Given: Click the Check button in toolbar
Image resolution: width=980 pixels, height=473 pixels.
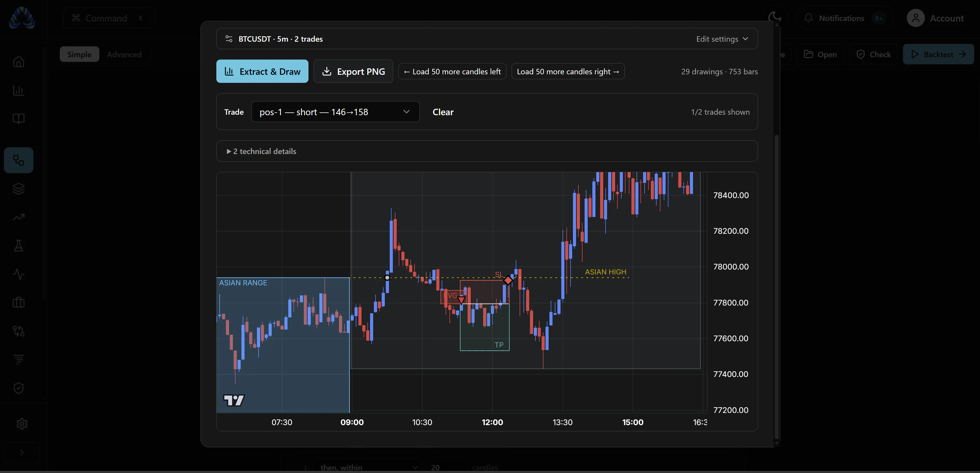Looking at the screenshot, I should click(x=873, y=54).
